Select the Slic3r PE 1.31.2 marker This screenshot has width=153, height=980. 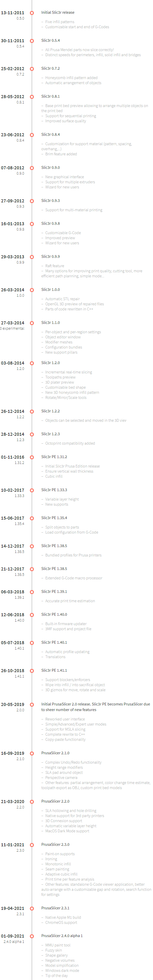pyautogui.click(x=32, y=457)
